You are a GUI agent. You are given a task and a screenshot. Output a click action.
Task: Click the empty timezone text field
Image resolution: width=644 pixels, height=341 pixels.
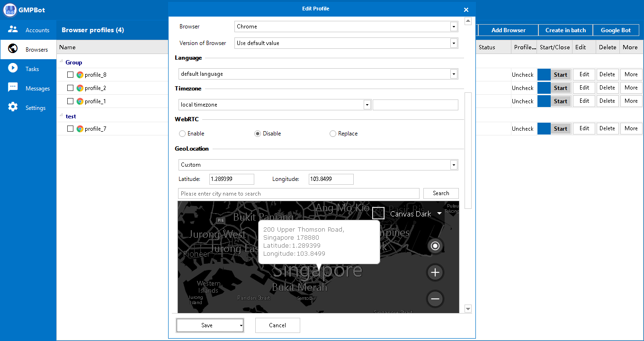415,105
